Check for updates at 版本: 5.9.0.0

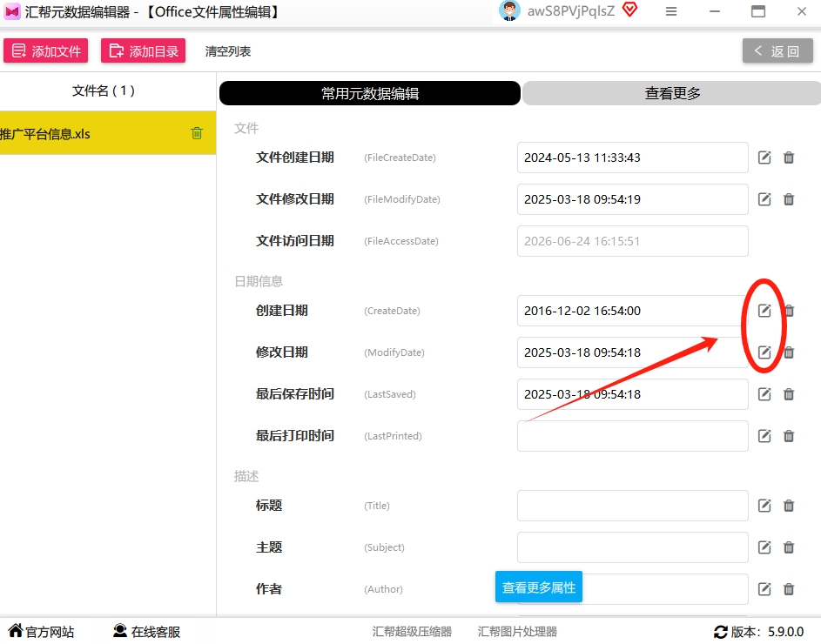(x=758, y=632)
